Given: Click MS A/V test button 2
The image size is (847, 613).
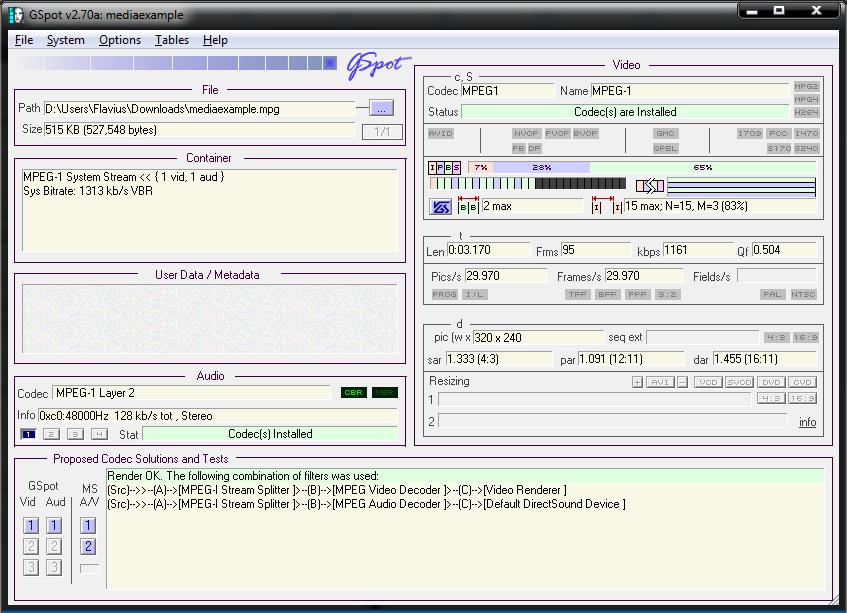Looking at the screenshot, I should coord(89,547).
